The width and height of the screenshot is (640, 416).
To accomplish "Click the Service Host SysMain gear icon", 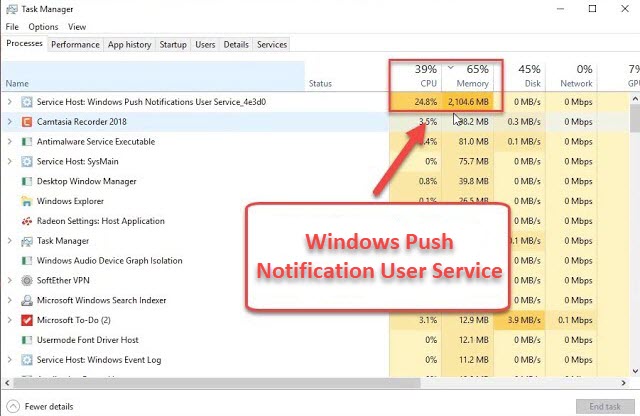I will click(x=27, y=161).
